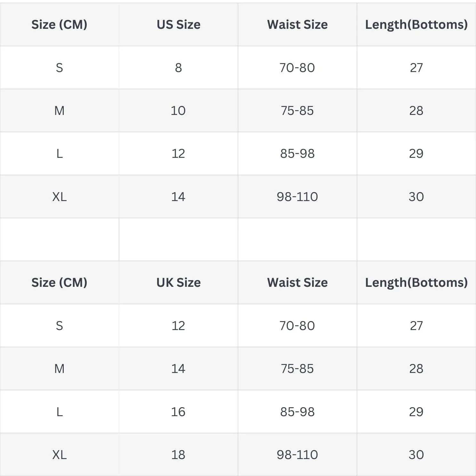Select the first Waist Size header
The height and width of the screenshot is (476, 476).
click(x=297, y=25)
